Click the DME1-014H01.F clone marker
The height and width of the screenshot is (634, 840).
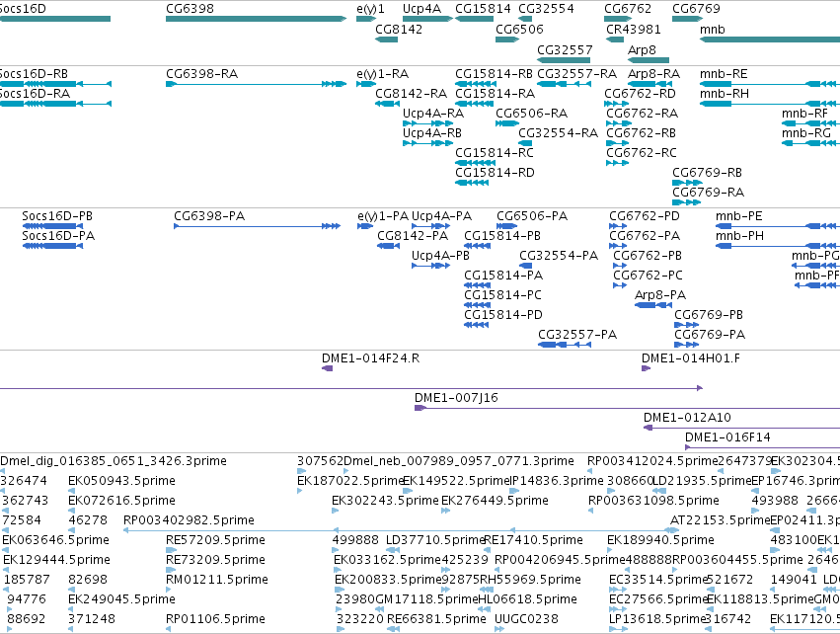point(647,368)
